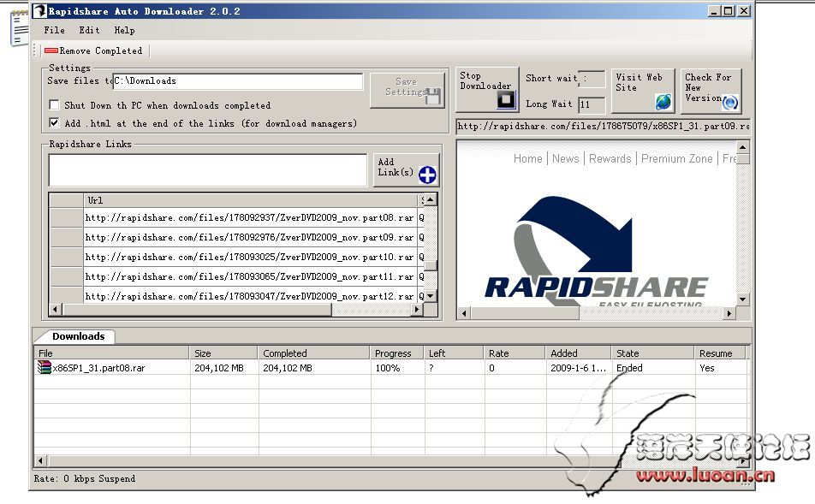This screenshot has width=815, height=504.
Task: Click the Rate: 0 kbps status text
Action: (x=84, y=478)
